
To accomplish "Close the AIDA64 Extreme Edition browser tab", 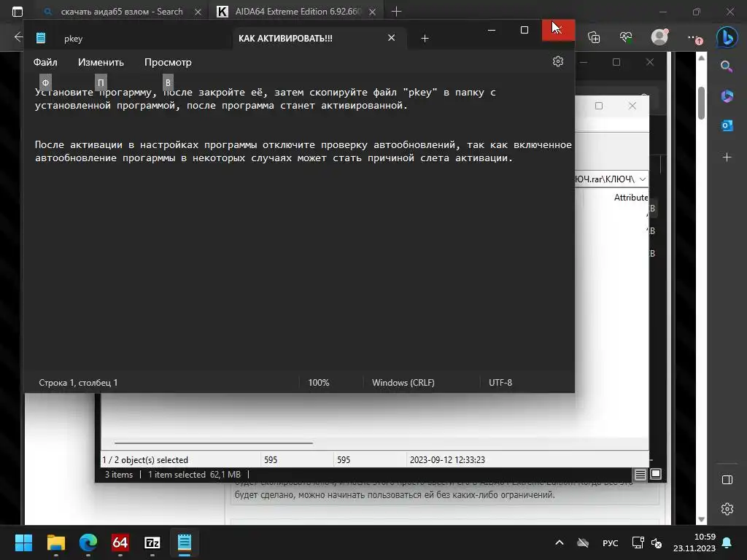I will tap(373, 12).
